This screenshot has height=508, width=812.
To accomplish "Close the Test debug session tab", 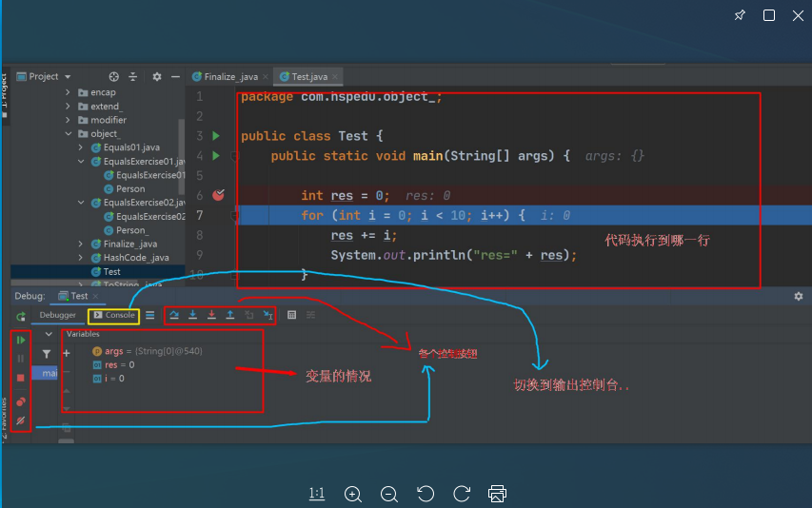I will coord(95,296).
